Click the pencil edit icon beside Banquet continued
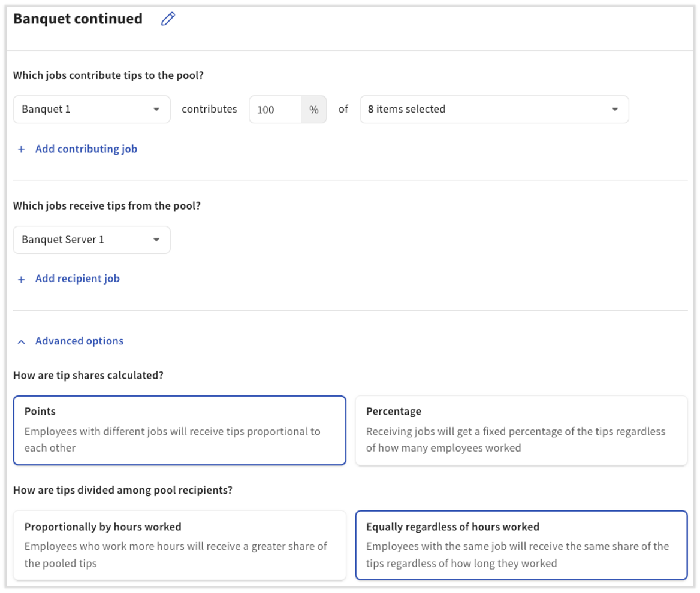The image size is (700, 593). click(168, 19)
